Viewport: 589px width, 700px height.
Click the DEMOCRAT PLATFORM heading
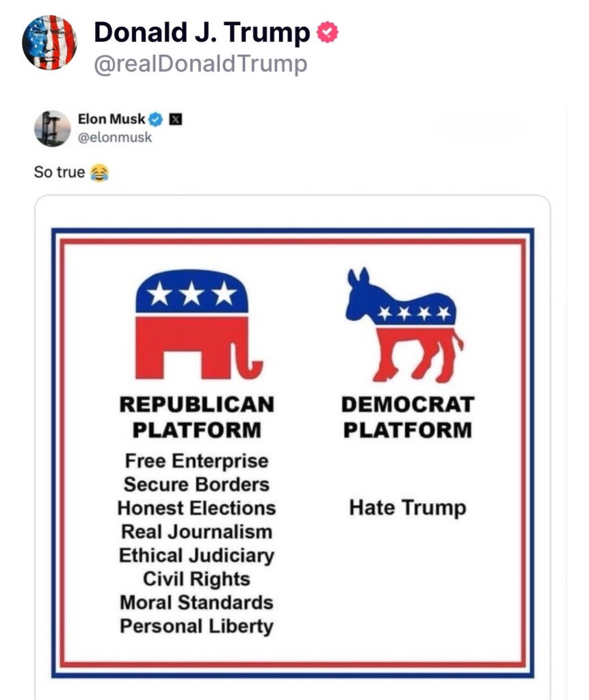[x=407, y=417]
